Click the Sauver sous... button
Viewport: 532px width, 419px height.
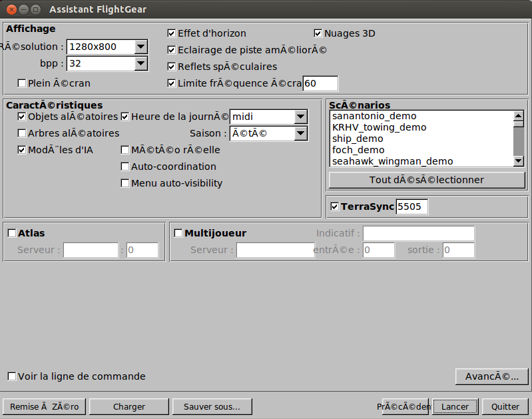pyautogui.click(x=212, y=407)
